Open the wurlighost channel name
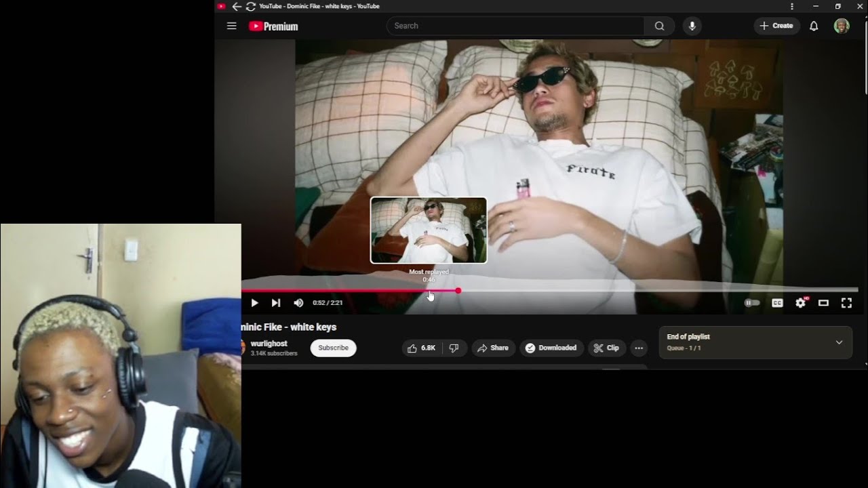Image resolution: width=868 pixels, height=488 pixels. pos(269,344)
